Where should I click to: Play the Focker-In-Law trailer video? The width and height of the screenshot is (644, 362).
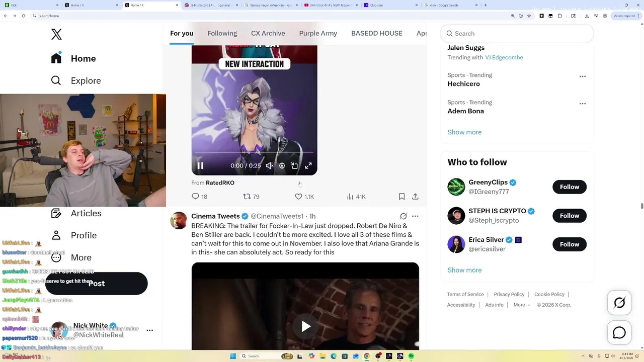click(305, 326)
